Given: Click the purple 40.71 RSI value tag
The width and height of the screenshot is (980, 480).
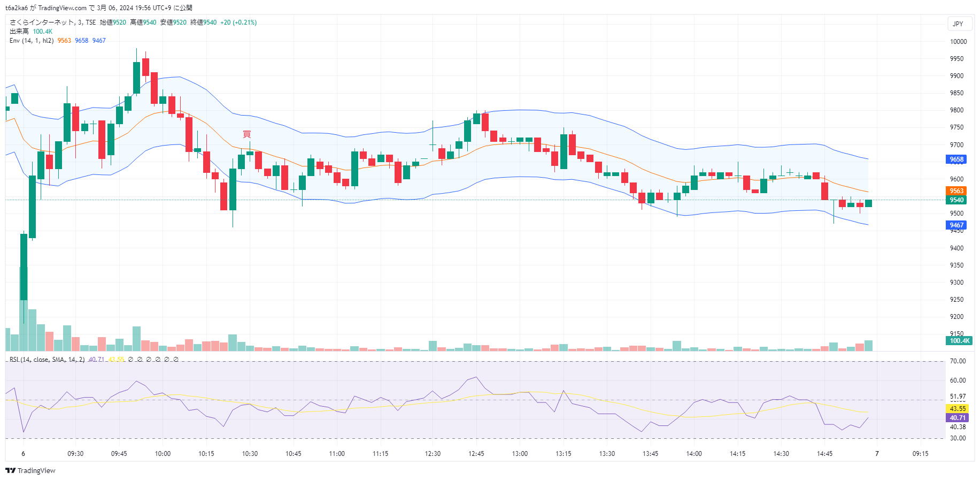Looking at the screenshot, I should click(958, 418).
